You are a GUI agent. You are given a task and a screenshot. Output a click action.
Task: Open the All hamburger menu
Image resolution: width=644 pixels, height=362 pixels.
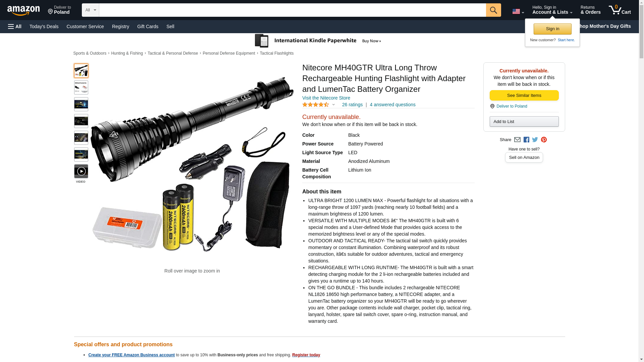click(15, 26)
